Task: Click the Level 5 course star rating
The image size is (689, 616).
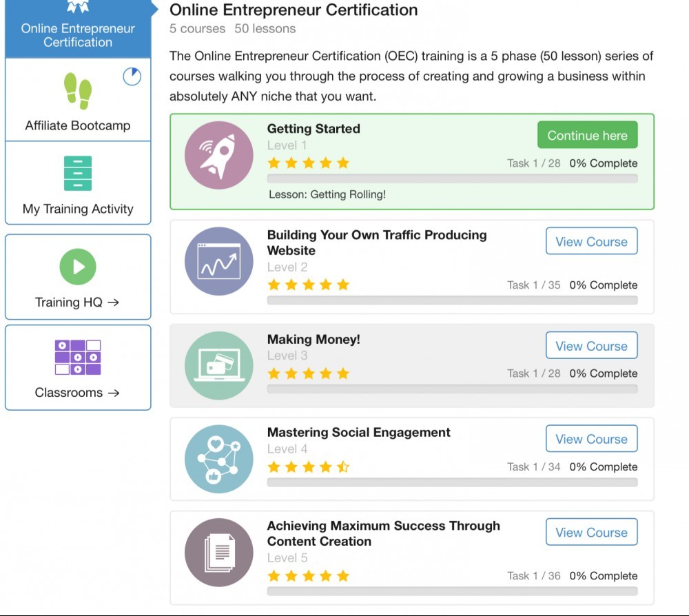Action: 309,575
